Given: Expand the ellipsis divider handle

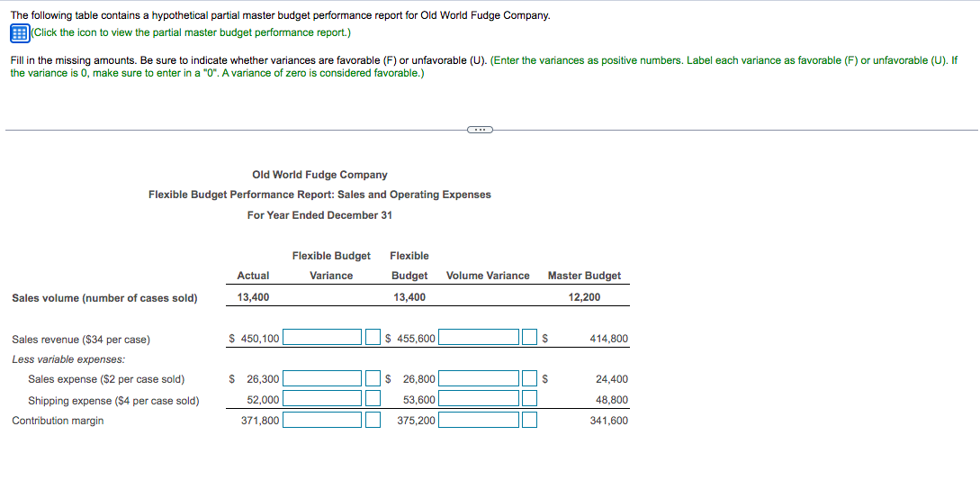Looking at the screenshot, I should 480,130.
